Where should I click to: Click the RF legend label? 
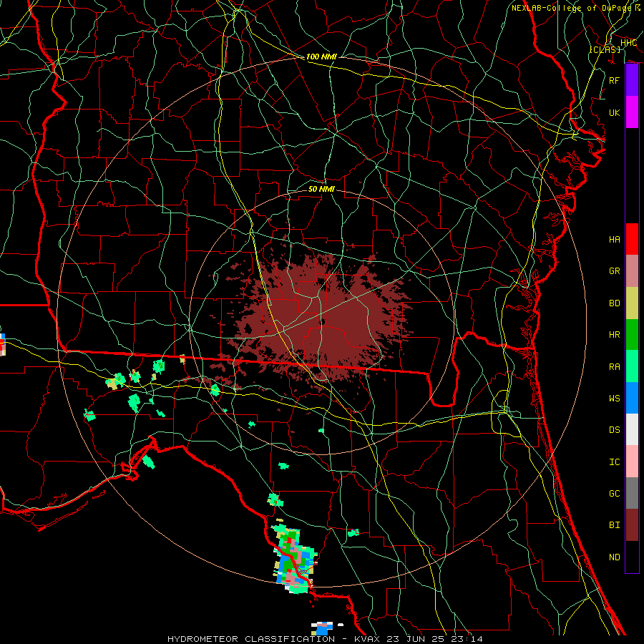[x=615, y=80]
